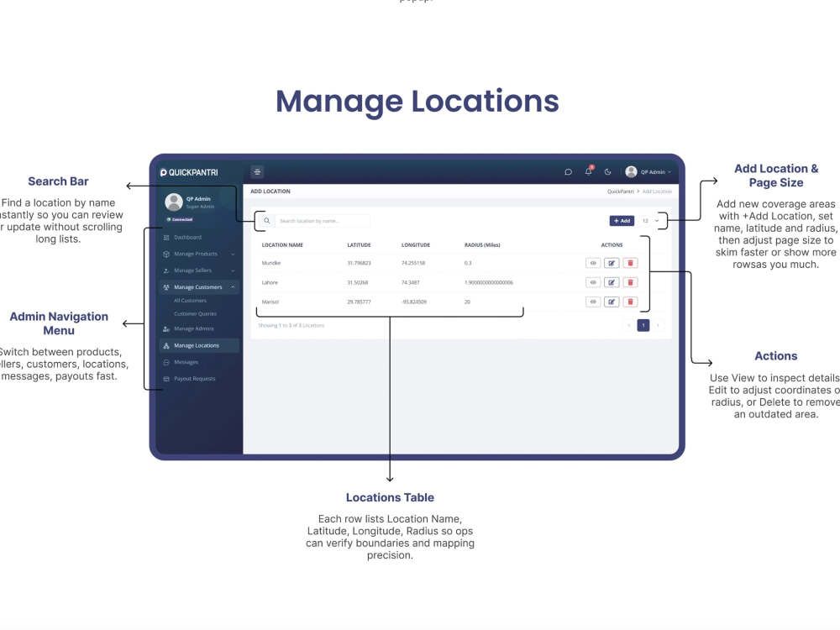The width and height of the screenshot is (840, 630).
Task: Delete the Marisol location
Action: (631, 302)
